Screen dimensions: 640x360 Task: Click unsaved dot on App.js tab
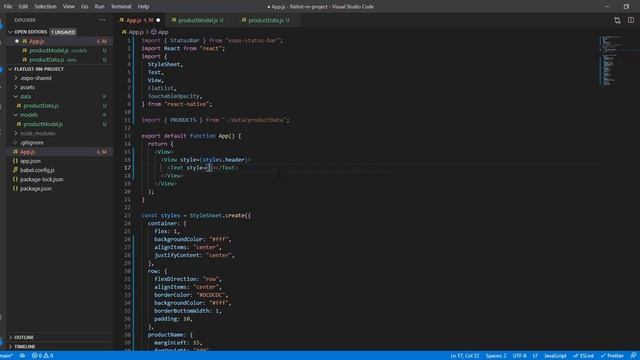(158, 20)
